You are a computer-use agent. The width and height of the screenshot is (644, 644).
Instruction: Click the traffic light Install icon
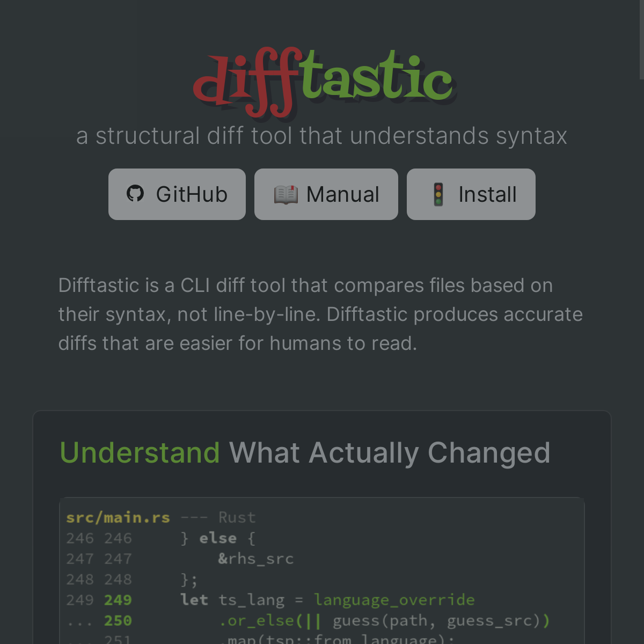click(x=438, y=194)
